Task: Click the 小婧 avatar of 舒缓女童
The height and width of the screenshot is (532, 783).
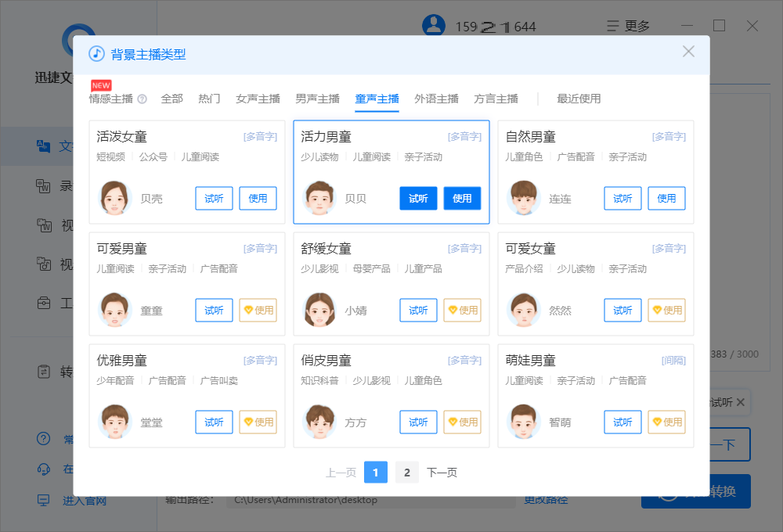Action: tap(319, 310)
